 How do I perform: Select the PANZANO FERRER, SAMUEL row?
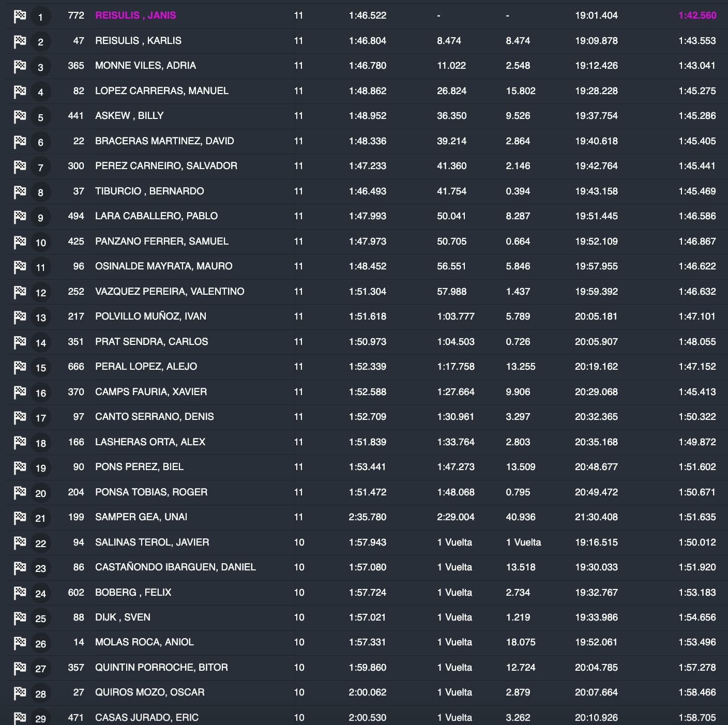pyautogui.click(x=162, y=241)
